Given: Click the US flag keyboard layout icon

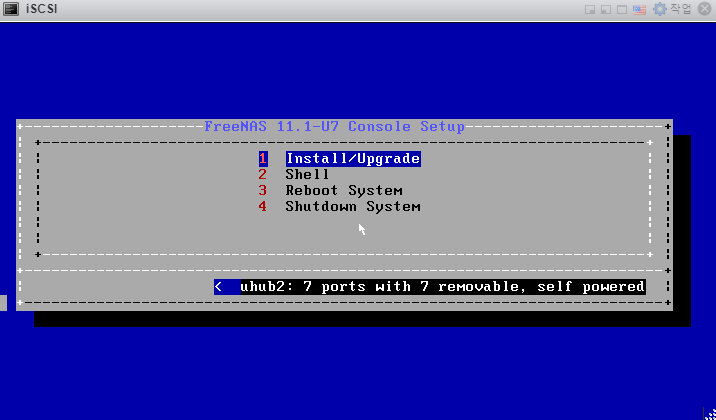Looking at the screenshot, I should point(639,10).
